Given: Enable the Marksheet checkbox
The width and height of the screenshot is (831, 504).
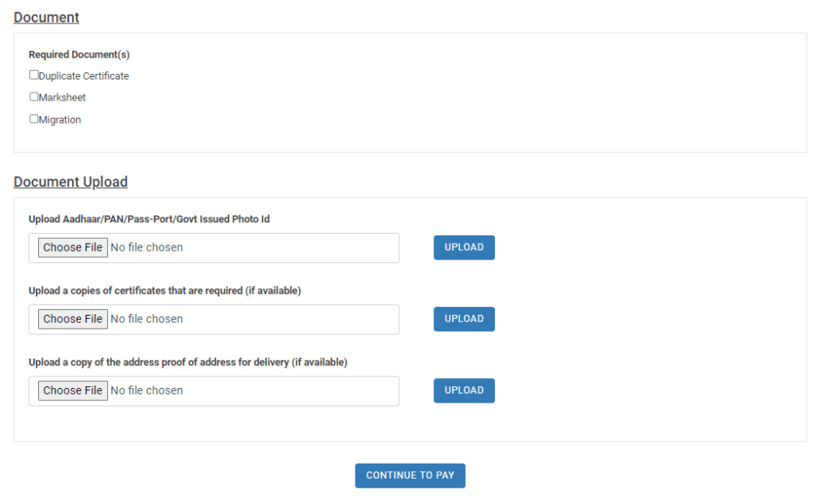Looking at the screenshot, I should point(34,97).
